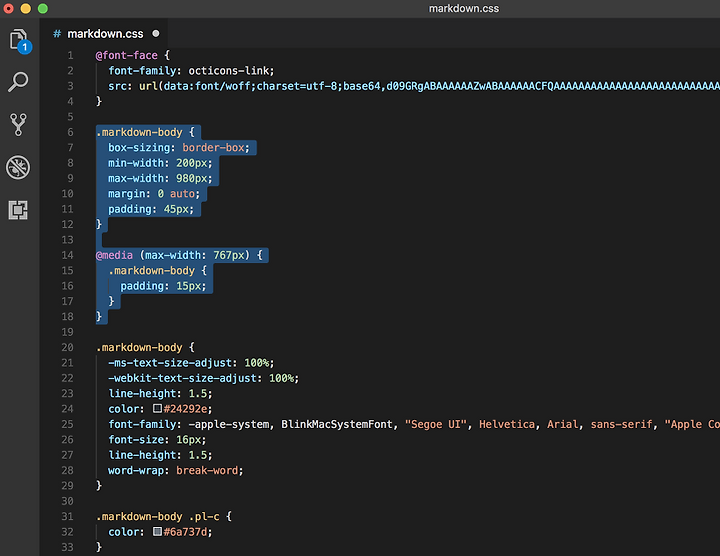
Task: Open the Source Control view
Action: tap(18, 124)
